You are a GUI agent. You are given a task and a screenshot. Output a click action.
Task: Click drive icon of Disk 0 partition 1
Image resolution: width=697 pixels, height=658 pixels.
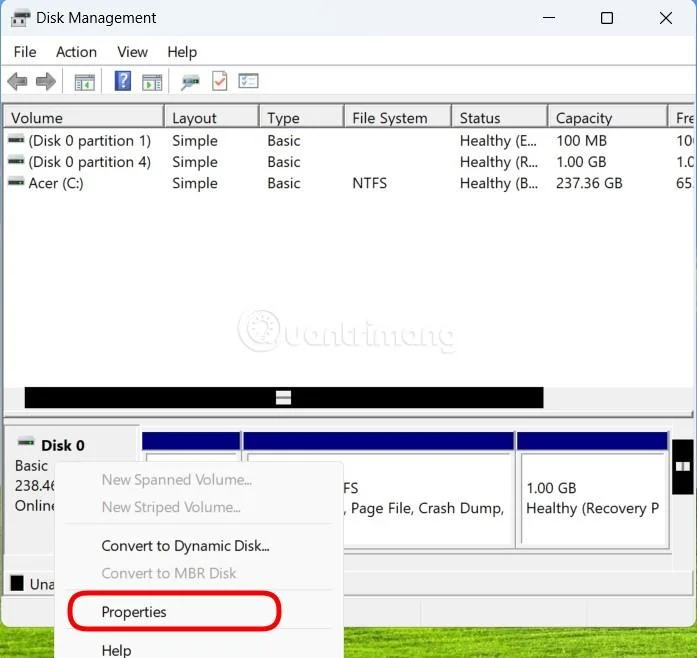pos(16,140)
